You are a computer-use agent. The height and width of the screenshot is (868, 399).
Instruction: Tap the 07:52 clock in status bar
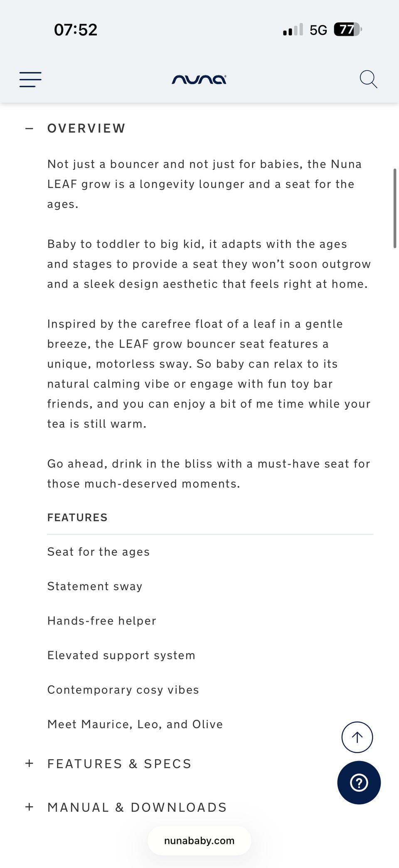pos(76,30)
